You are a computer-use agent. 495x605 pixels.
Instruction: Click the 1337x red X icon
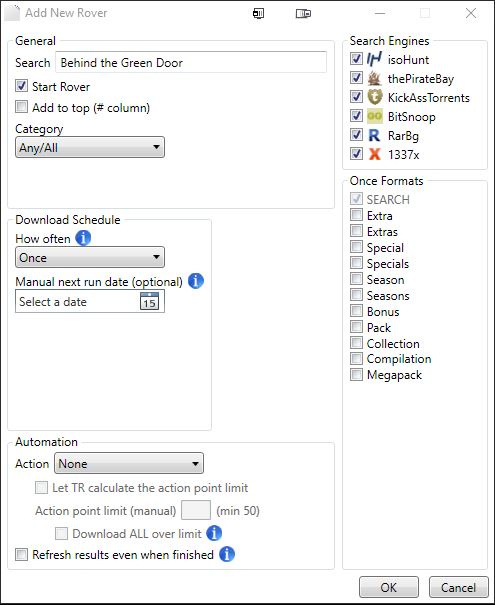point(374,154)
